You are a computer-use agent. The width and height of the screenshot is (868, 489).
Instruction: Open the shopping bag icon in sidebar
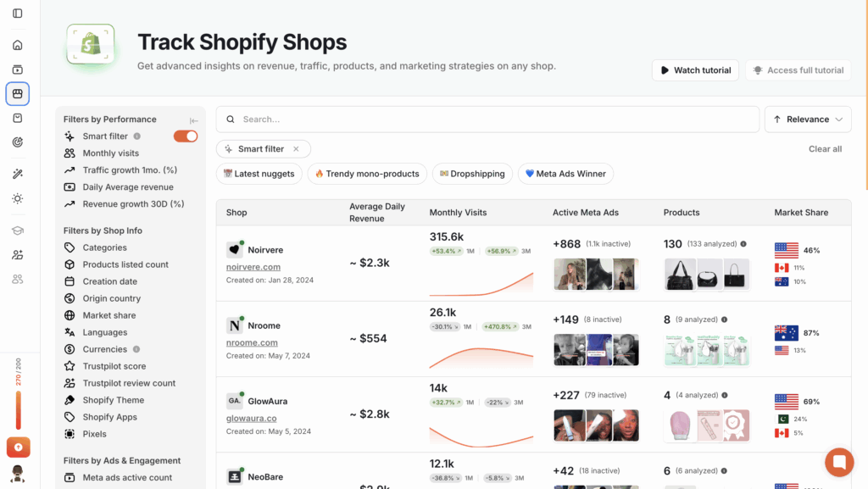pyautogui.click(x=18, y=118)
